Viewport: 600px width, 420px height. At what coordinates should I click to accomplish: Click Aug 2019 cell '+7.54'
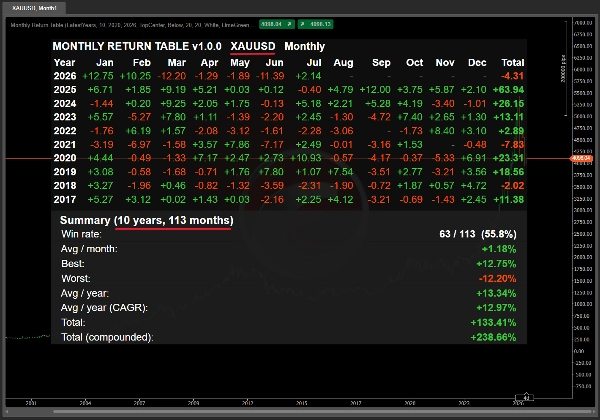click(341, 172)
